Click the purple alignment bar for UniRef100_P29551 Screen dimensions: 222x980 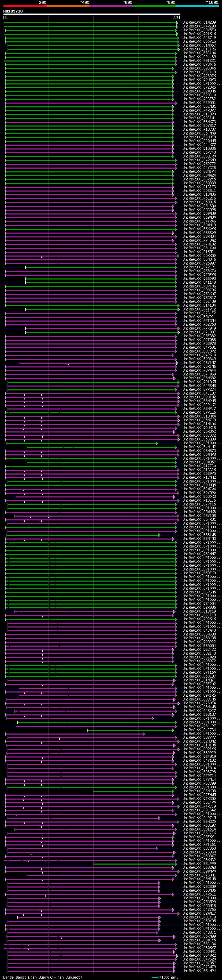(x=91, y=103)
